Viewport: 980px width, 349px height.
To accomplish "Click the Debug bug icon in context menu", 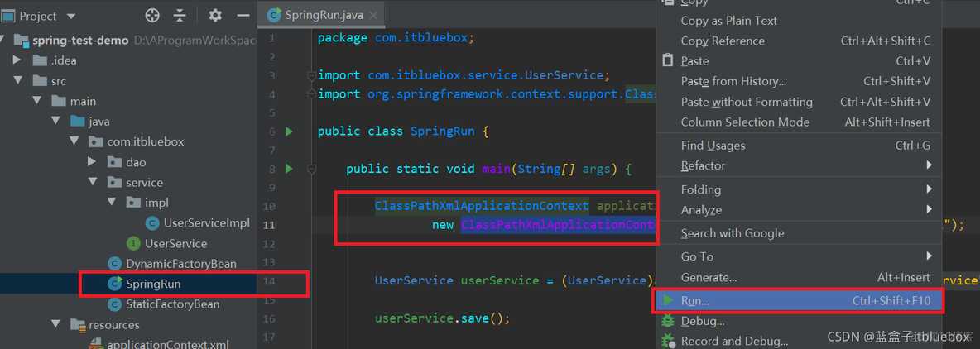I will point(668,321).
